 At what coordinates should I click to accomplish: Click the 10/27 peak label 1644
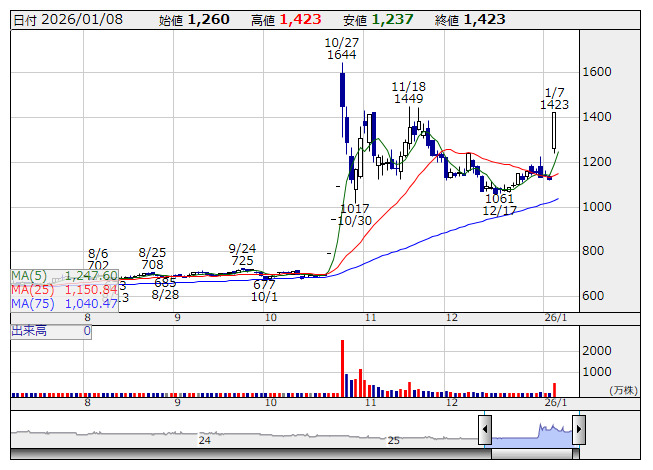342,55
